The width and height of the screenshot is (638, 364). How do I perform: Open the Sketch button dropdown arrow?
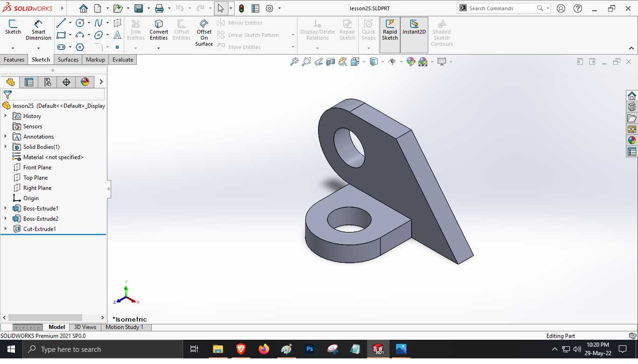pos(13,48)
